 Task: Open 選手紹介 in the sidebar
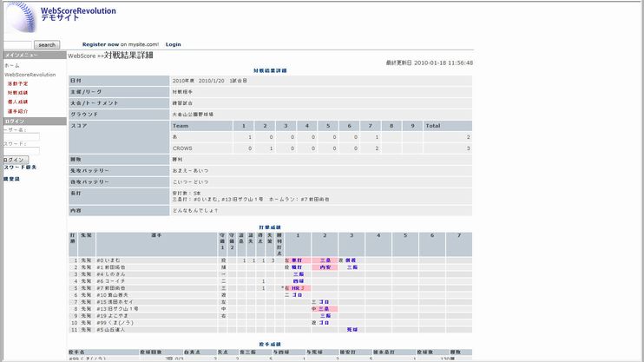tap(17, 111)
